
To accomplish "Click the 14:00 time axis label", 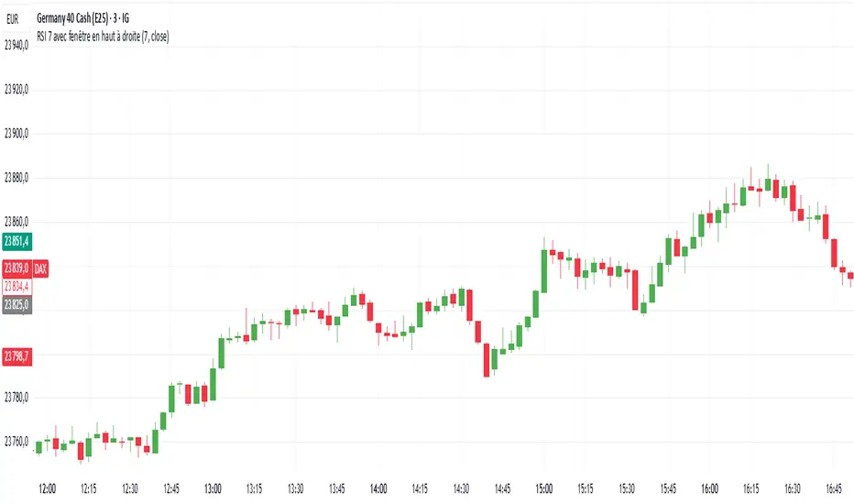I will pos(378,488).
